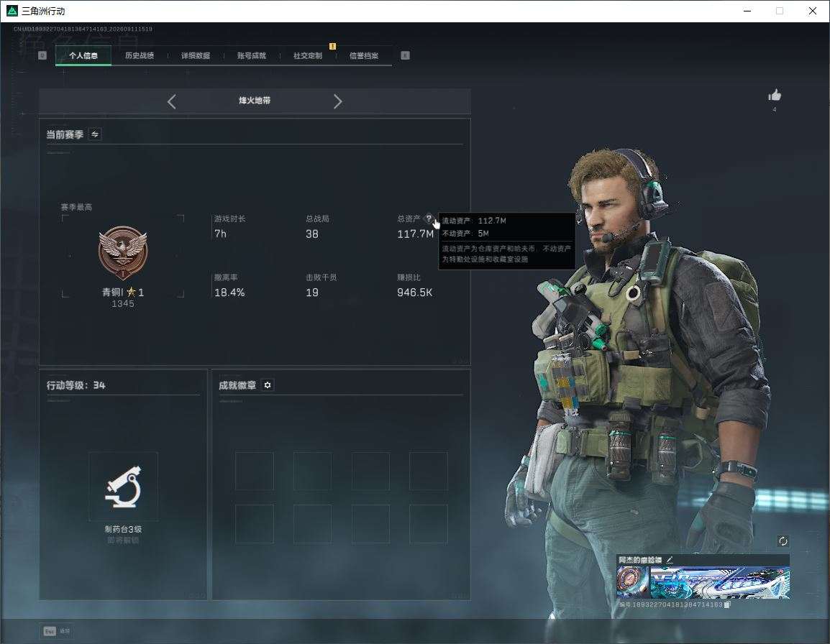Click the 行动等级: 34 heading
Viewport: 830px width, 644px height.
(x=76, y=385)
